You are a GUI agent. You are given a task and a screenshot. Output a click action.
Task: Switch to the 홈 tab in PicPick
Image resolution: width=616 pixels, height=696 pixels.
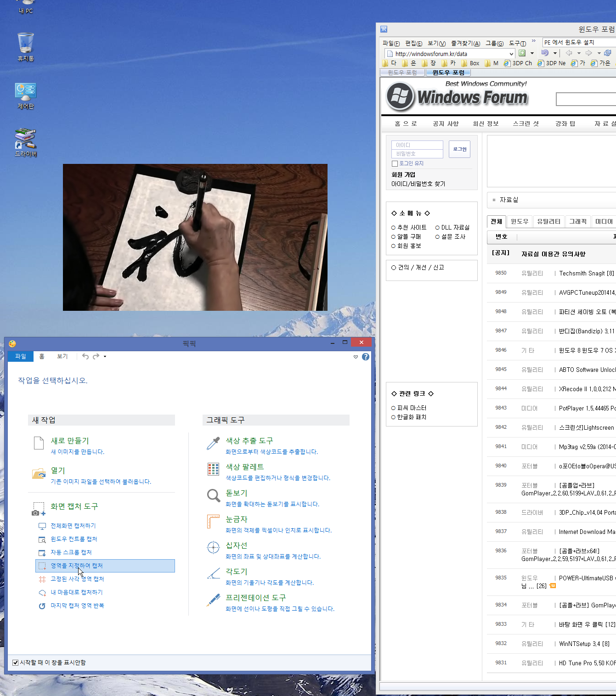tap(42, 356)
